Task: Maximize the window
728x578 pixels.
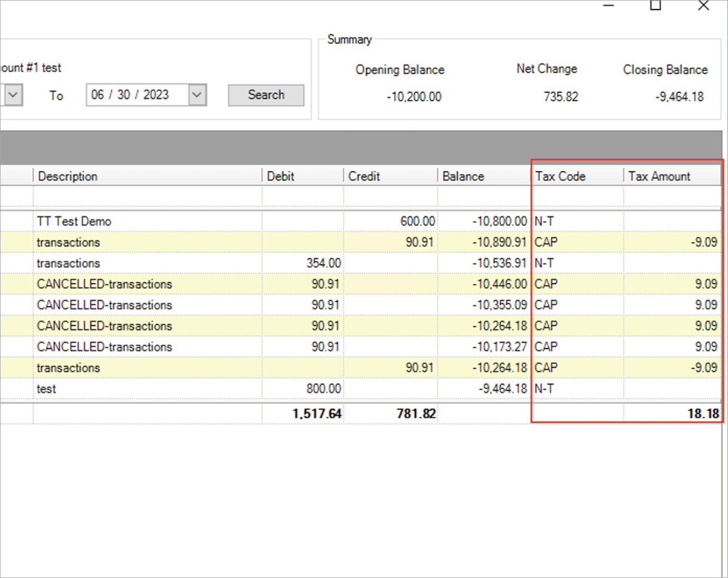Action: [x=655, y=6]
